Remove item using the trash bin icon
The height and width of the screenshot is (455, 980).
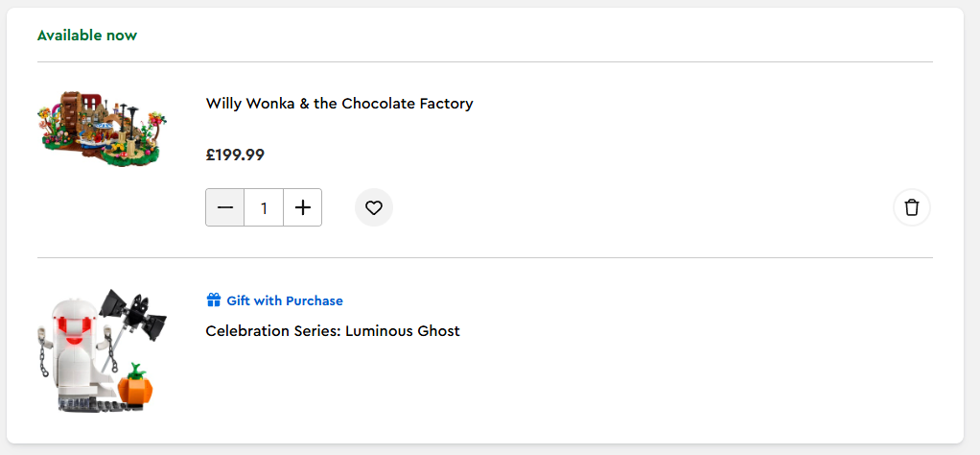pyautogui.click(x=912, y=207)
